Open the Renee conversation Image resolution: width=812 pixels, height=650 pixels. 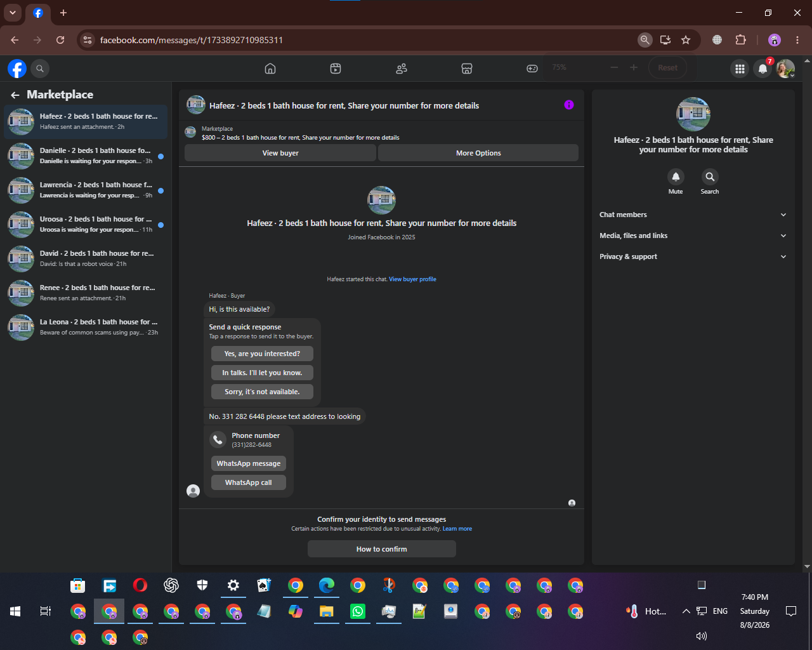tap(86, 293)
